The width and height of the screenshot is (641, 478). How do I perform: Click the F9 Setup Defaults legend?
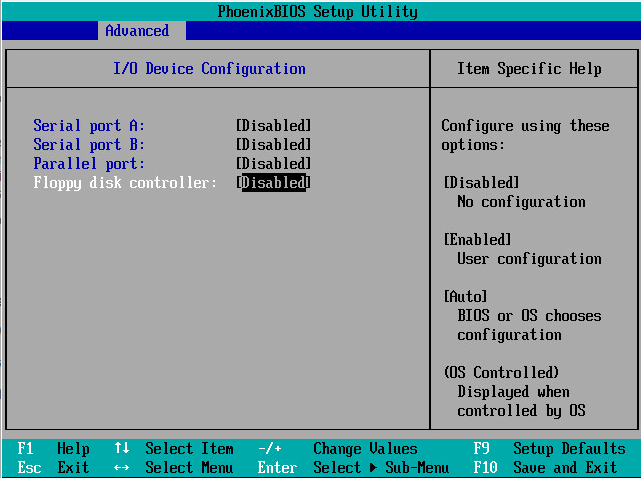(x=549, y=449)
